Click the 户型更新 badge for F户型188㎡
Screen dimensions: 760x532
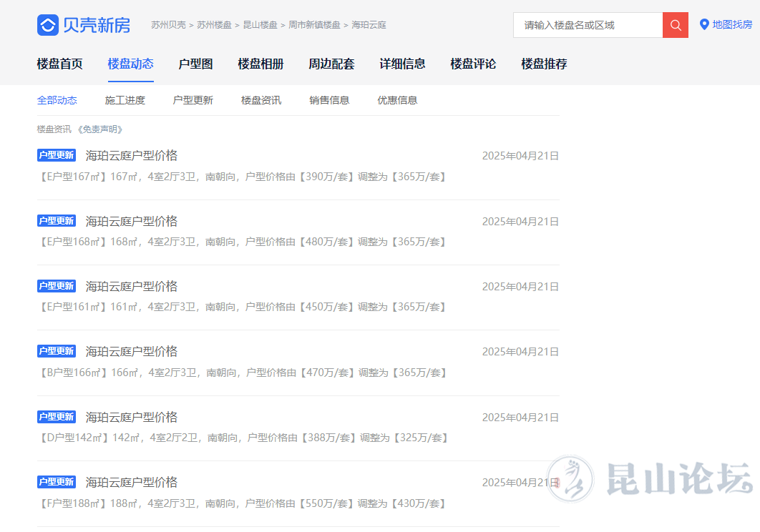click(x=57, y=482)
